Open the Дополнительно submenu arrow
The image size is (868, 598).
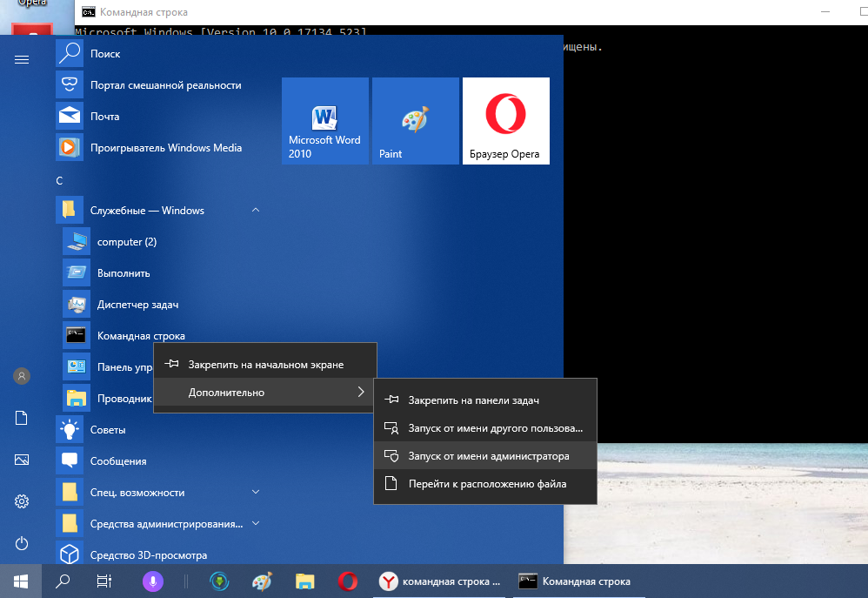point(361,392)
